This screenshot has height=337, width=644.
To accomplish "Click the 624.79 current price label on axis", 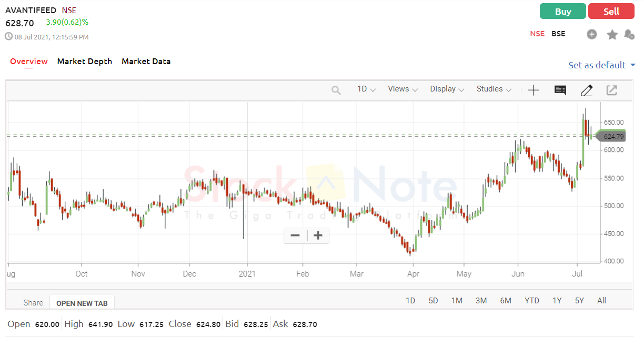I will pos(612,137).
